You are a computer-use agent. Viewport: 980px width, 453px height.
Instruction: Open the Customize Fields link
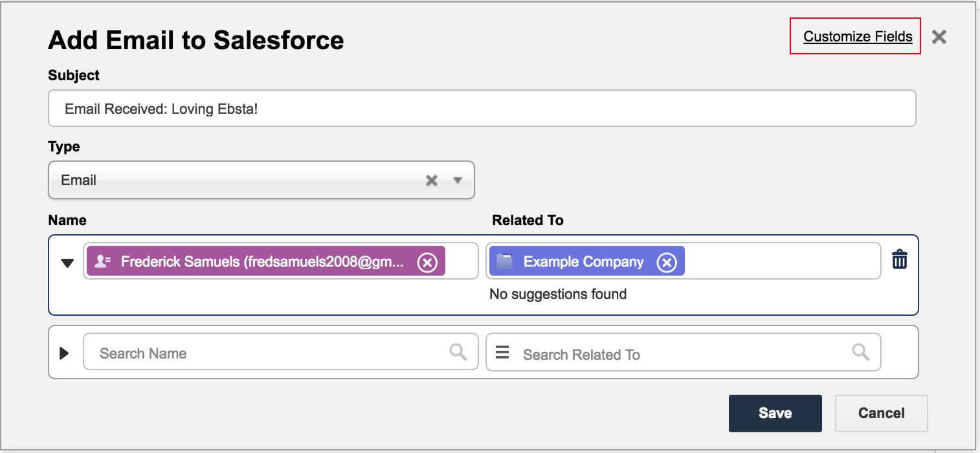(858, 37)
